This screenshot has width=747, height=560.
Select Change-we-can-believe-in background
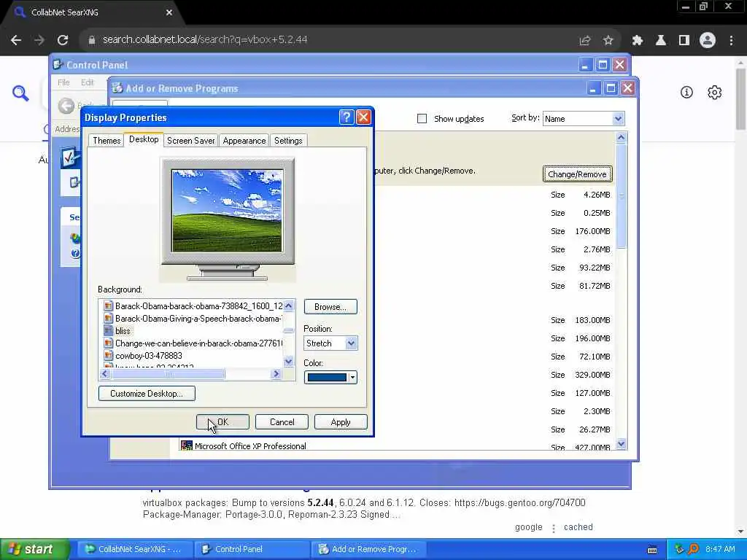(198, 343)
